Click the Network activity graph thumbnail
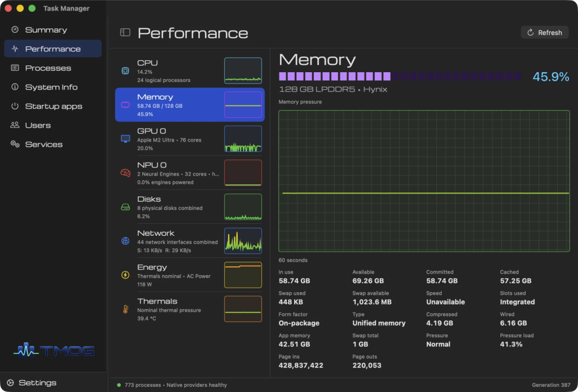This screenshot has height=392, width=578. click(x=243, y=241)
